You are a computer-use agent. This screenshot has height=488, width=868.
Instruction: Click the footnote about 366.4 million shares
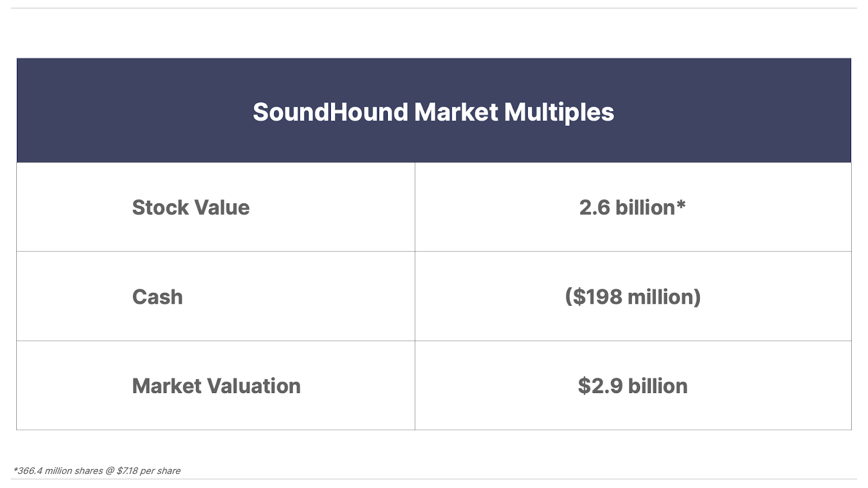[x=97, y=471]
